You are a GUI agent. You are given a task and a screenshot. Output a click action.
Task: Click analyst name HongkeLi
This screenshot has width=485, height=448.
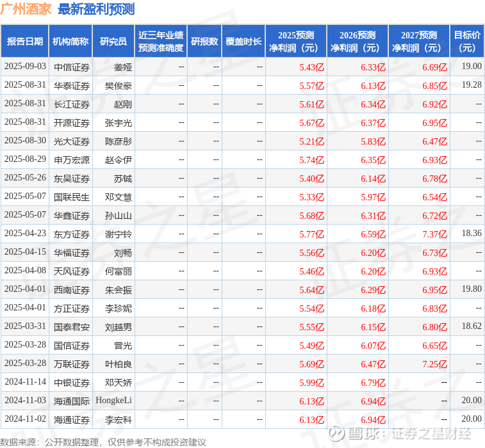click(x=114, y=401)
